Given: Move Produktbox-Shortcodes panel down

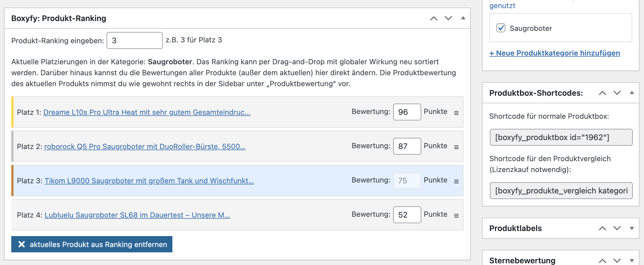Looking at the screenshot, I should tap(617, 93).
